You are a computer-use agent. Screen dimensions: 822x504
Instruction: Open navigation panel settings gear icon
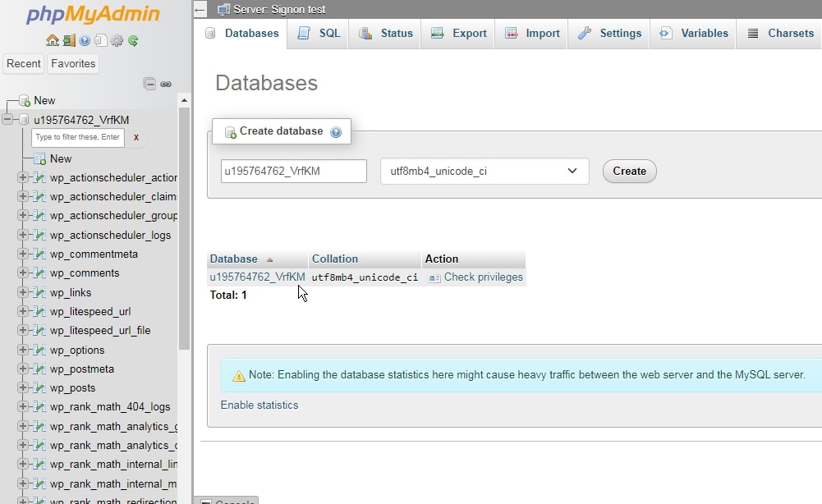click(x=117, y=40)
